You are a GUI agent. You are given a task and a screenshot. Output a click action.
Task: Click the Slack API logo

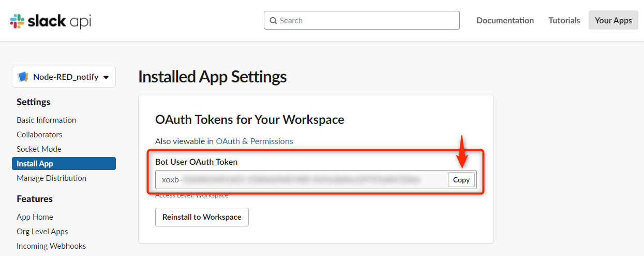pos(50,21)
